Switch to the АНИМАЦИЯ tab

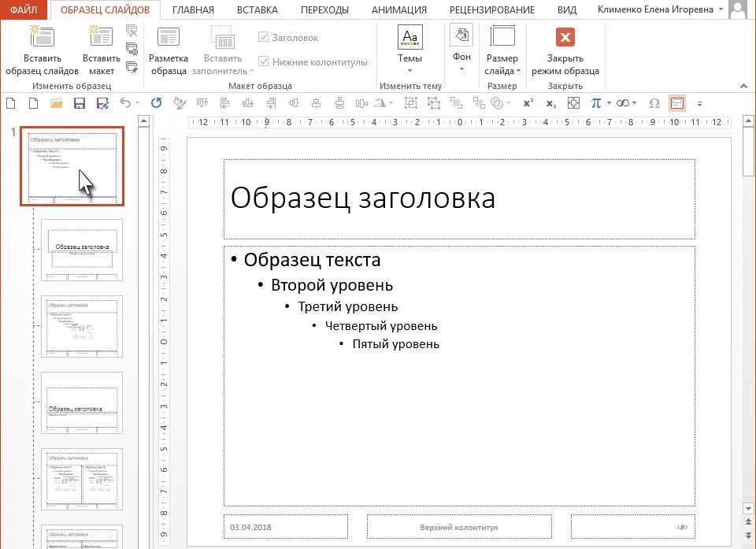point(398,9)
